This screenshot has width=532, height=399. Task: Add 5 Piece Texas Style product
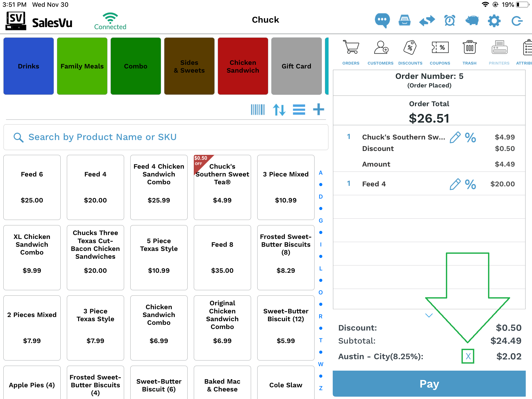[159, 258]
